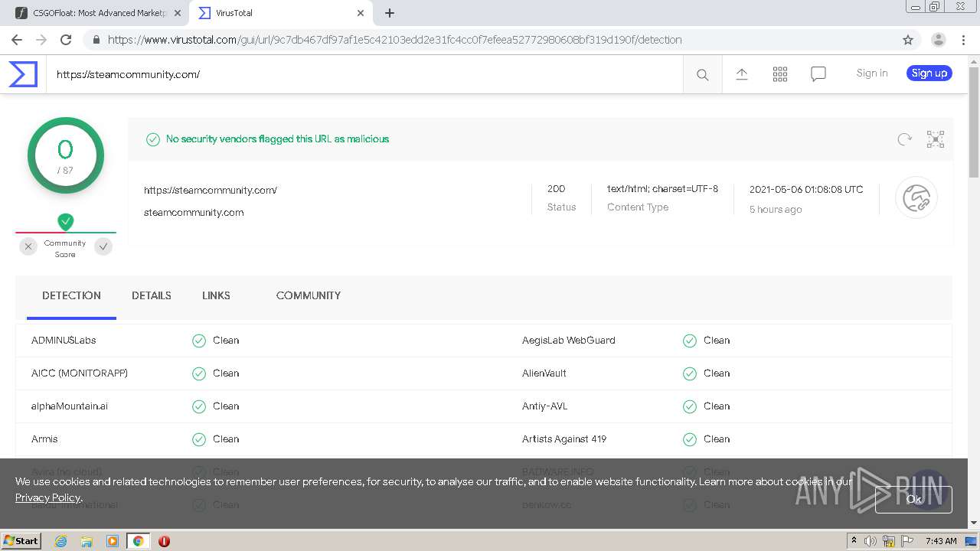Open a new browser tab
Viewport: 980px width, 551px height.
tap(390, 13)
